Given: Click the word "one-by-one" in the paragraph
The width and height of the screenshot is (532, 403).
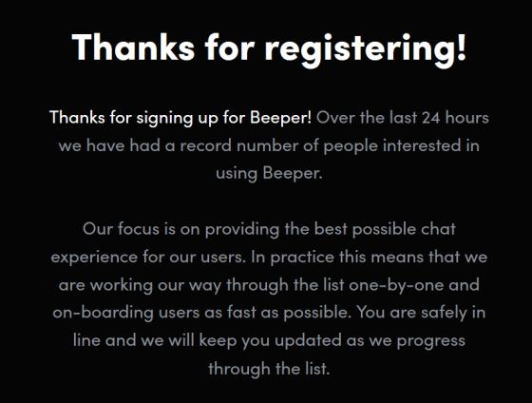Looking at the screenshot, I should (x=396, y=285).
